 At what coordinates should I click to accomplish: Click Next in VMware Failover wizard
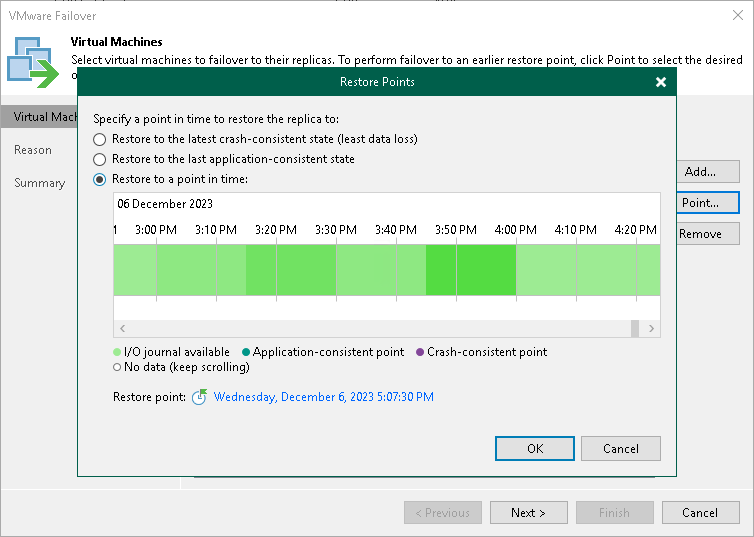coord(528,513)
